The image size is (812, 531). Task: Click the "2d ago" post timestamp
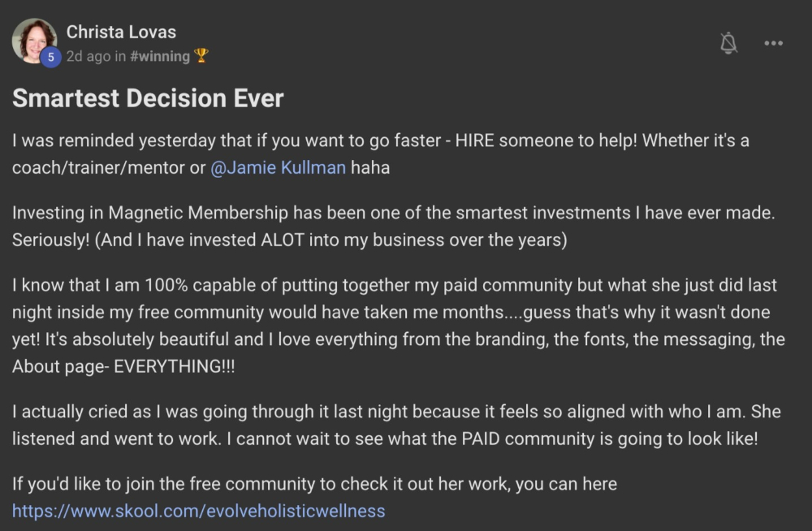click(x=88, y=56)
